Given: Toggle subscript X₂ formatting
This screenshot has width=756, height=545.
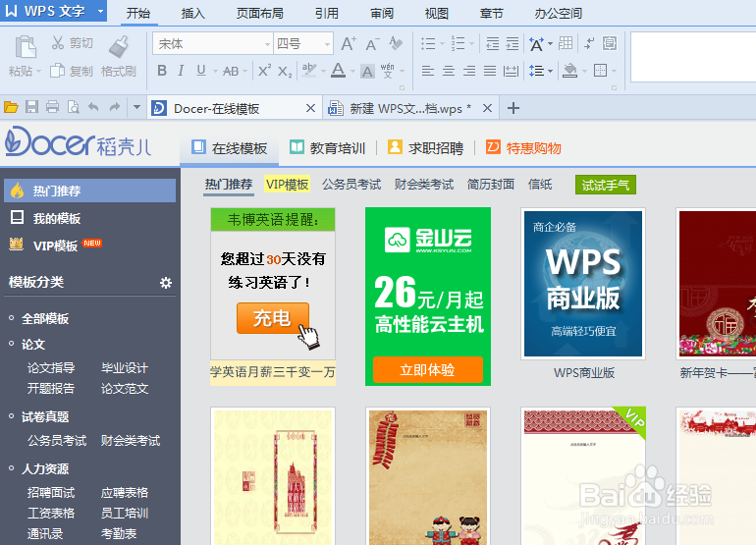Looking at the screenshot, I should 285,72.
